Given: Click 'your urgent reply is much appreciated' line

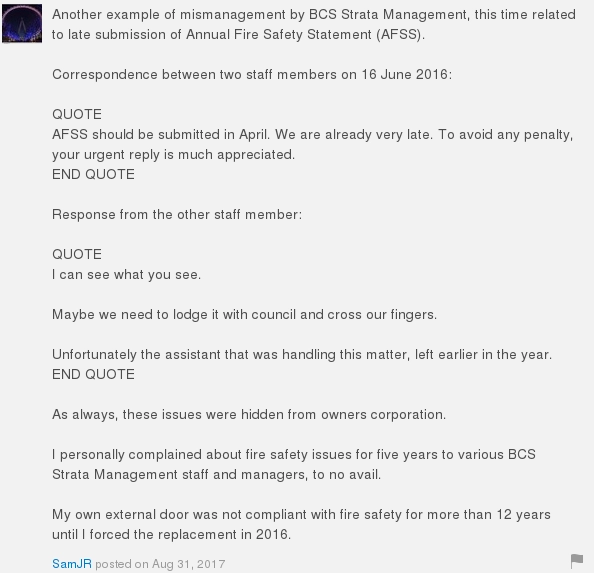Looking at the screenshot, I should [x=174, y=155].
